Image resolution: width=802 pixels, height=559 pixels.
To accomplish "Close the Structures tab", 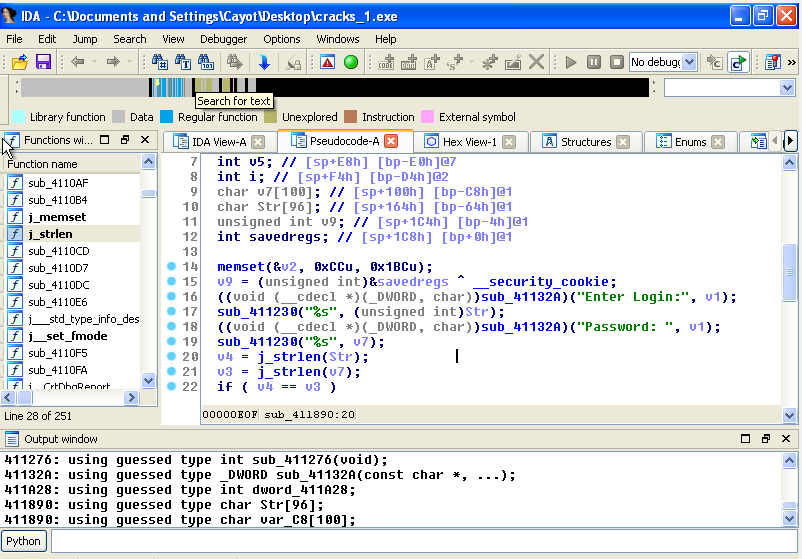I will [623, 142].
